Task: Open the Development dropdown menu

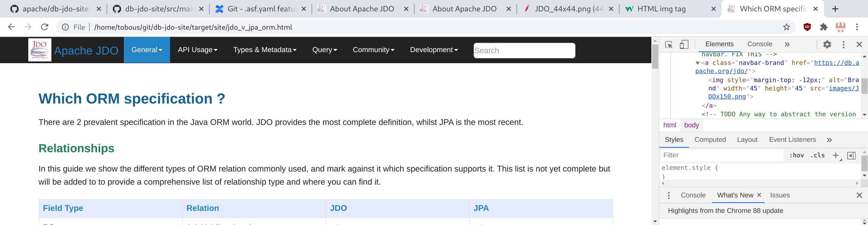Action: point(434,50)
